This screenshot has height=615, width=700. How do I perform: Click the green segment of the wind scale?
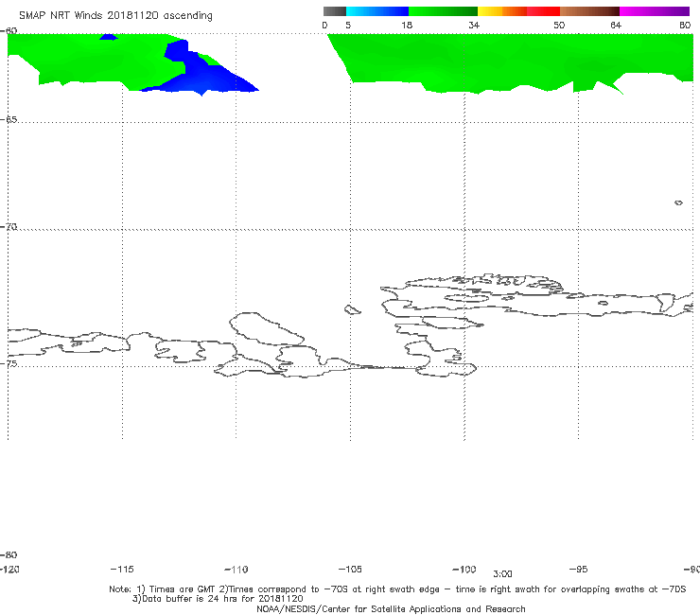coord(443,11)
